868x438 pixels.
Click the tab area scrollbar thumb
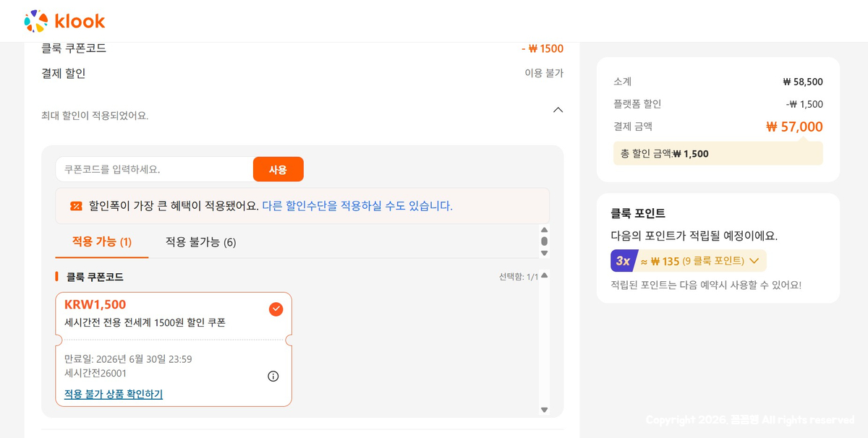click(x=545, y=241)
